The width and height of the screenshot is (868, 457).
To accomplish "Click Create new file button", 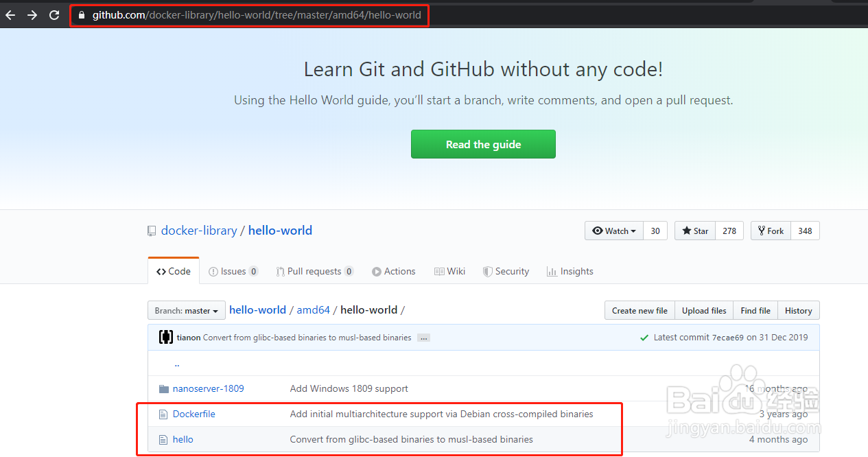I will pos(640,310).
